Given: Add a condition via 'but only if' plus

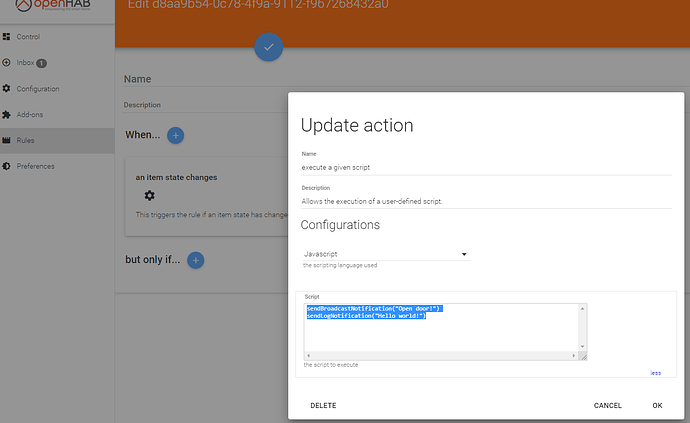Looking at the screenshot, I should pos(196,260).
